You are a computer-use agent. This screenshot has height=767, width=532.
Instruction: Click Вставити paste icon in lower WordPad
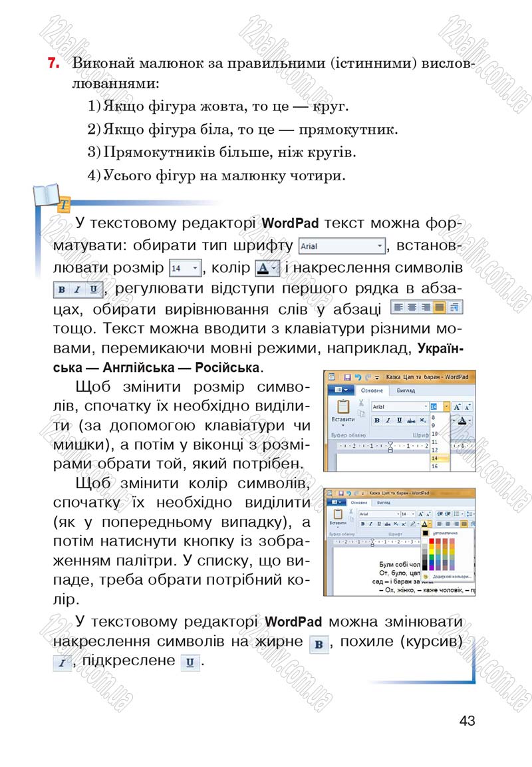point(338,514)
